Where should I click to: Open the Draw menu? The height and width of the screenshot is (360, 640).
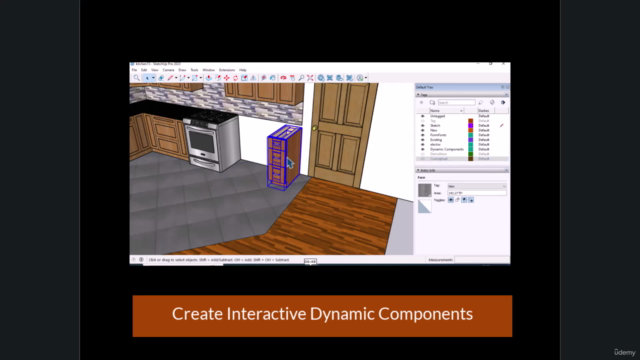click(x=182, y=70)
